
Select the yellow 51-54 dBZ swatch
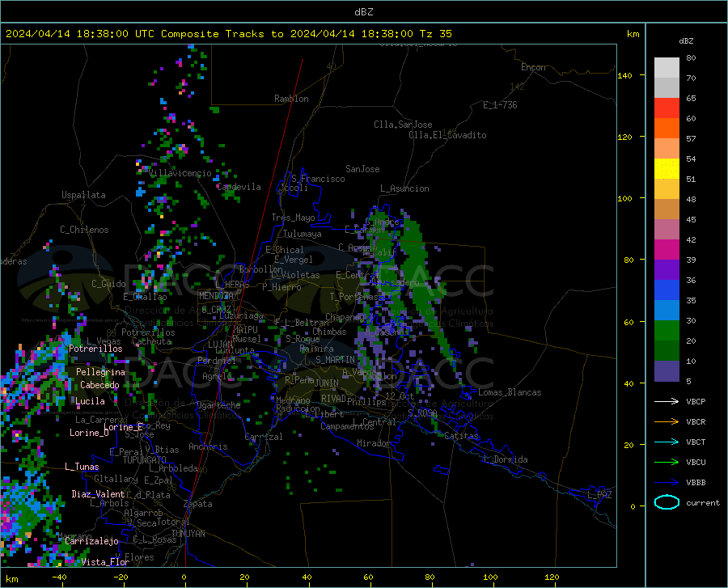point(667,169)
